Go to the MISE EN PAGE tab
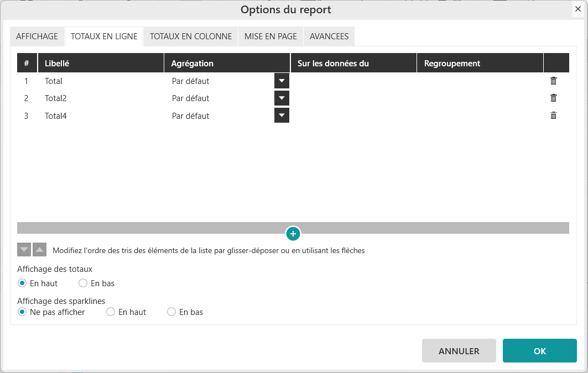 point(270,36)
